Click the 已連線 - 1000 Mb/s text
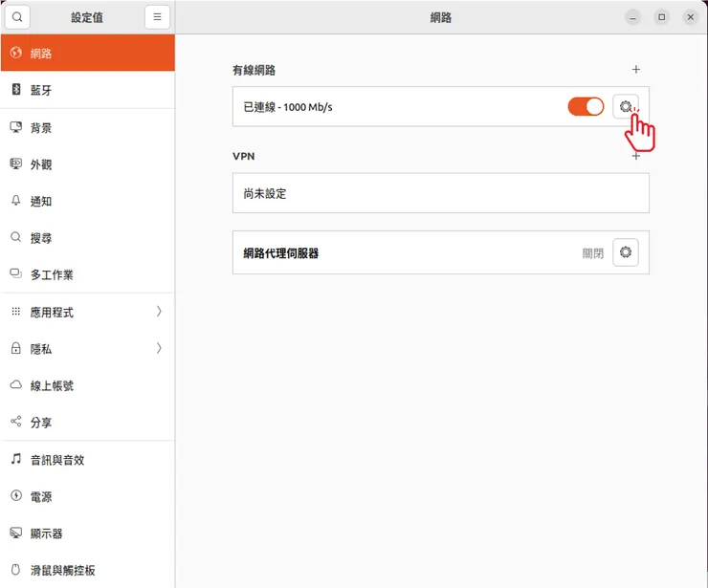708x588 pixels. [288, 107]
